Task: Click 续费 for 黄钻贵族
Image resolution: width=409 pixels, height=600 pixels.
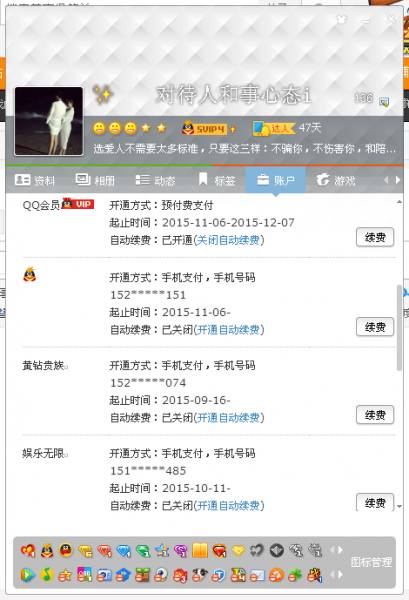Action: point(375,415)
